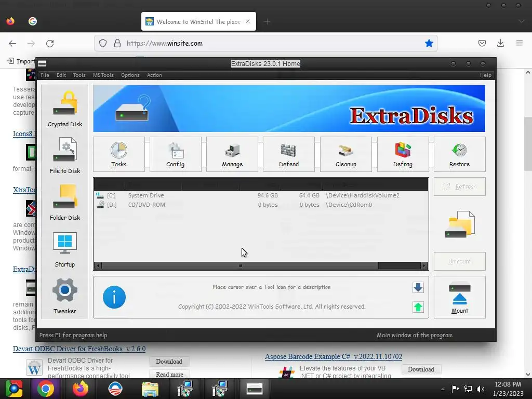Click the blue down arrow icon
The image size is (532, 399).
pyautogui.click(x=418, y=287)
